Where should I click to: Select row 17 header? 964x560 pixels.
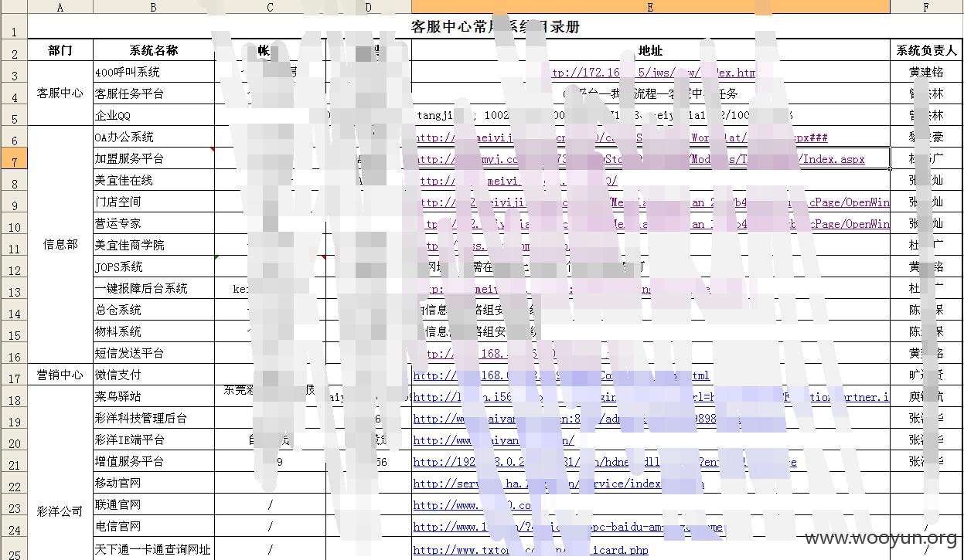[13, 375]
